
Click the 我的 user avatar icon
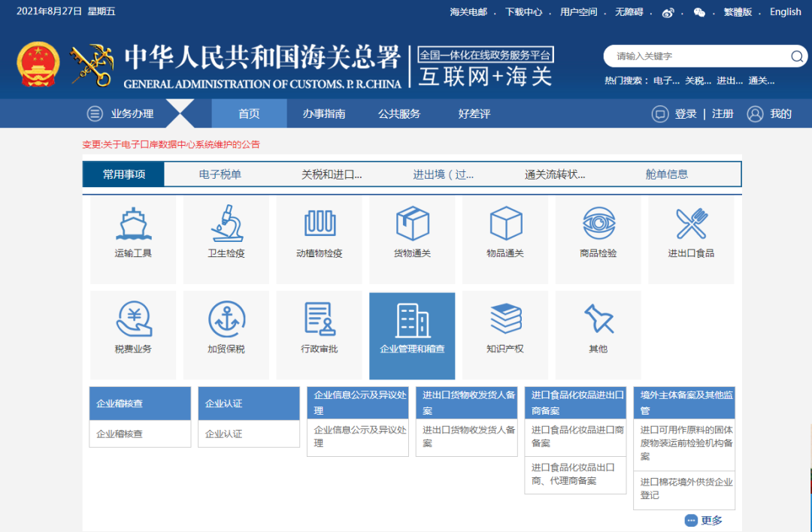point(755,113)
